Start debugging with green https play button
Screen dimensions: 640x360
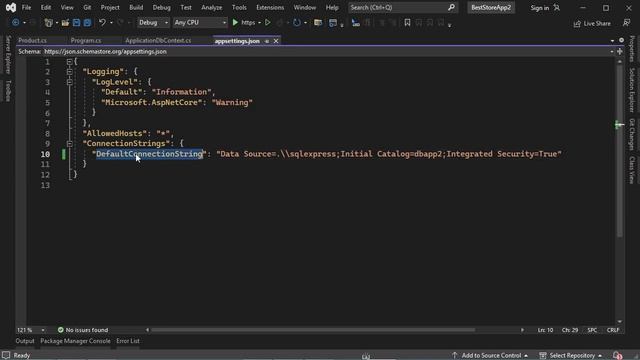[x=235, y=23]
